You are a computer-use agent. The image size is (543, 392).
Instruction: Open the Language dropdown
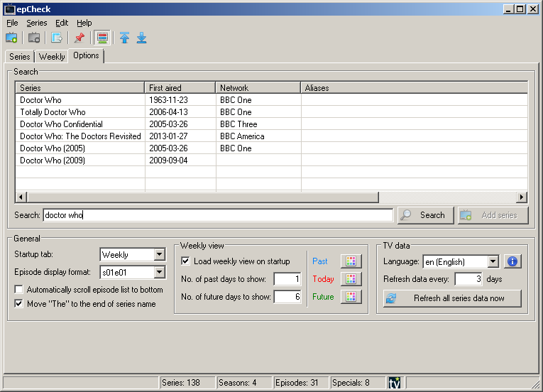pos(493,261)
